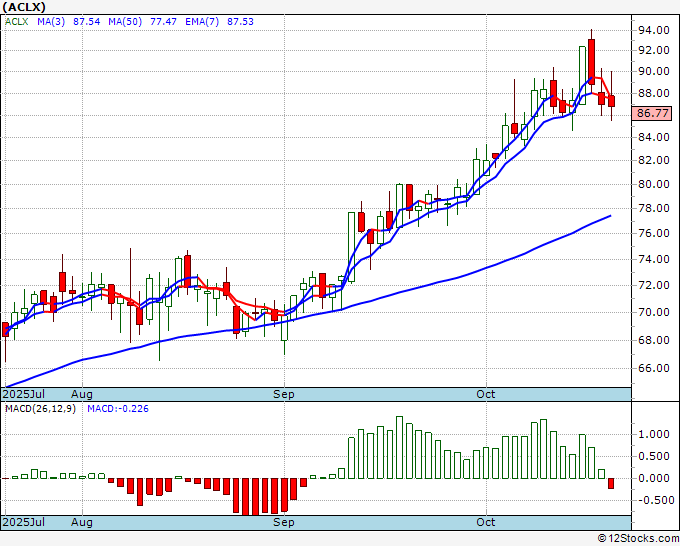Click the MA(3) legend label
This screenshot has width=680, height=546.
pos(51,22)
